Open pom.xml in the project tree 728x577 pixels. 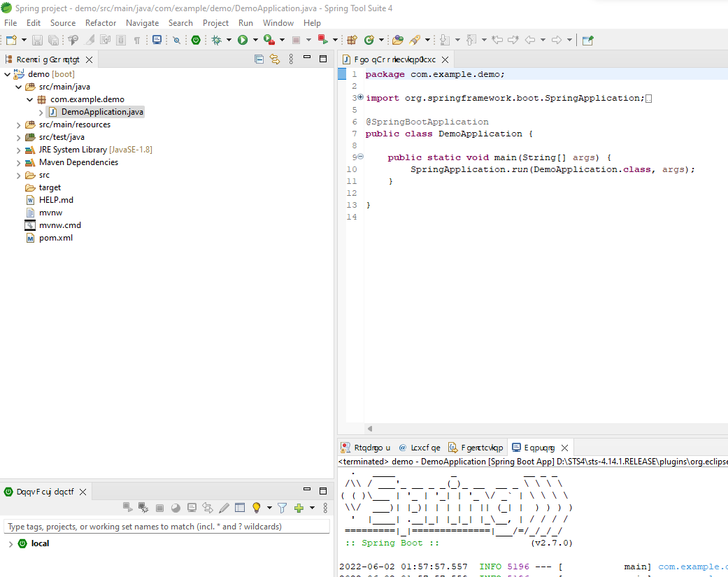55,238
